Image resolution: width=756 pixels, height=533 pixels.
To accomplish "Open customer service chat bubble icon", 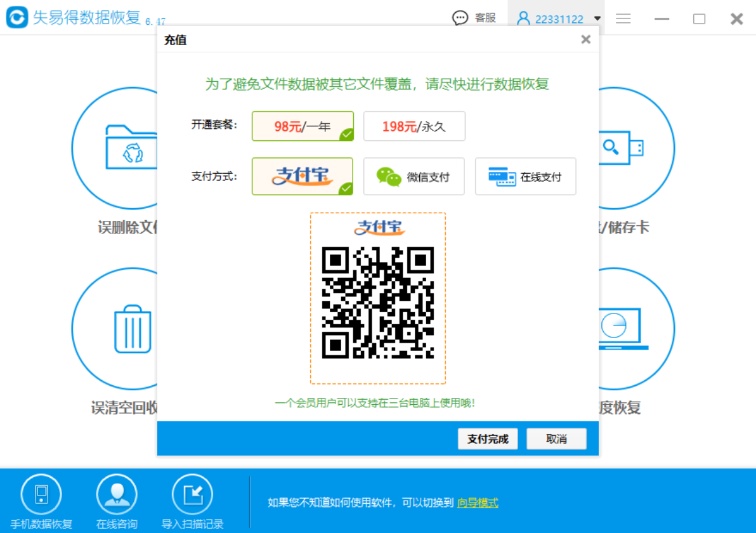I will point(459,18).
